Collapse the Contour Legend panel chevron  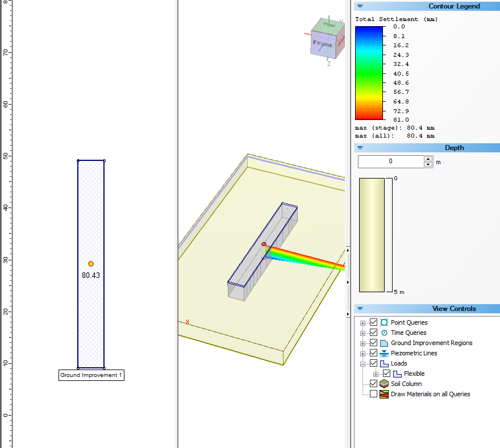click(x=359, y=6)
